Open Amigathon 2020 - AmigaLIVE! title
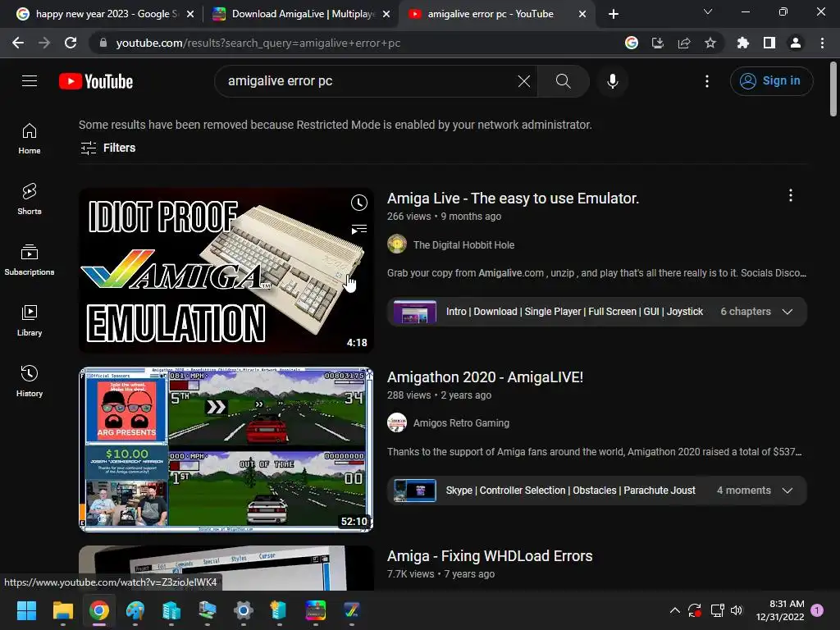The width and height of the screenshot is (840, 630). click(485, 377)
